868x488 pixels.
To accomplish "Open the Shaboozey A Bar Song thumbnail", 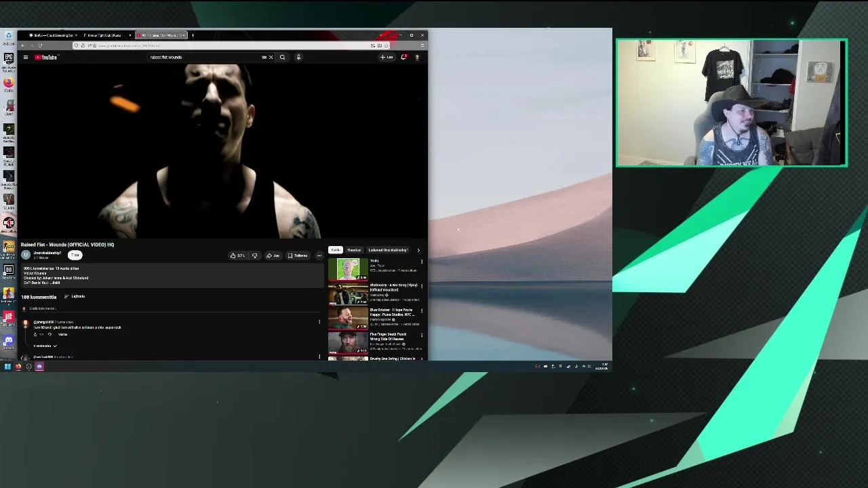I will tap(348, 293).
